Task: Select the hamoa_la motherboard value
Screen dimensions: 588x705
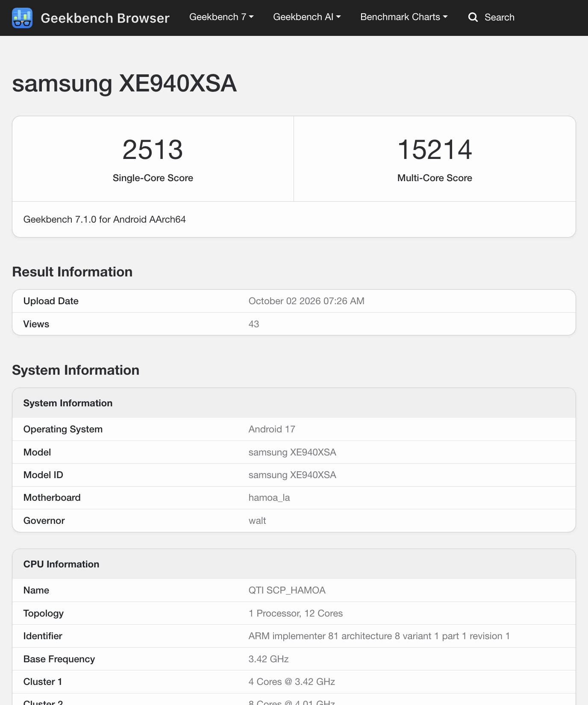Action: coord(269,498)
